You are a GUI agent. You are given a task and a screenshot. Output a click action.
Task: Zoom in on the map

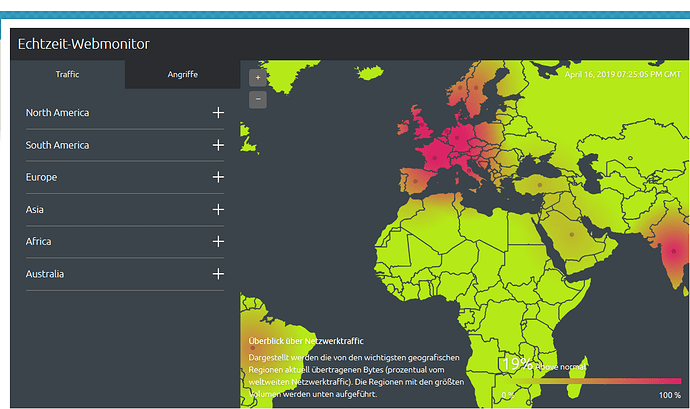click(x=258, y=77)
